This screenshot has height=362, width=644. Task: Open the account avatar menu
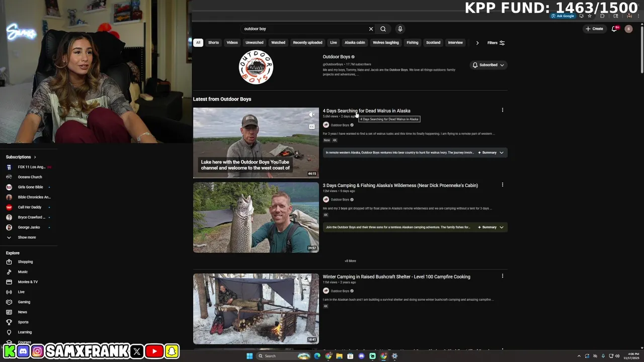pos(628,29)
